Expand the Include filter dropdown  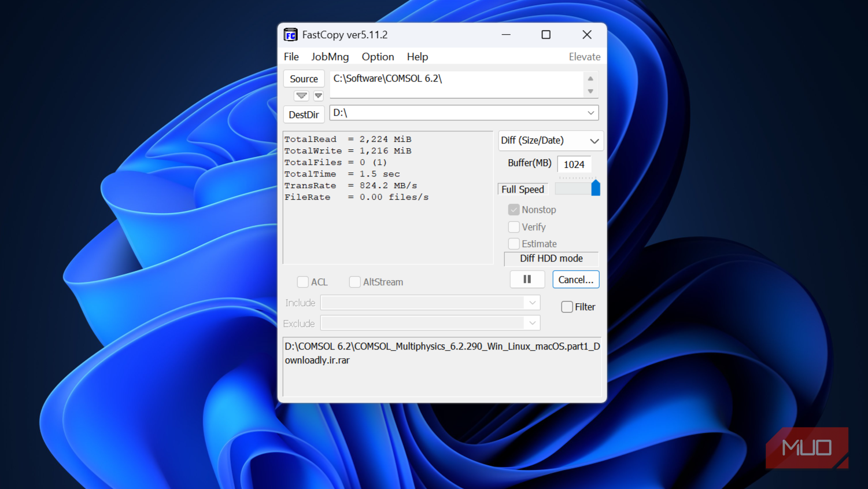[532, 303]
